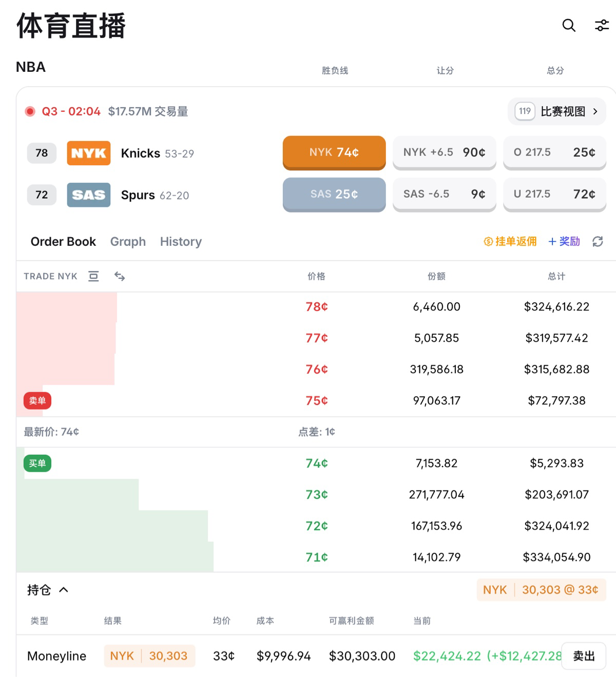Viewport: 616px width, 677px height.
Task: Click the red 卖单 badge
Action: pyautogui.click(x=37, y=400)
